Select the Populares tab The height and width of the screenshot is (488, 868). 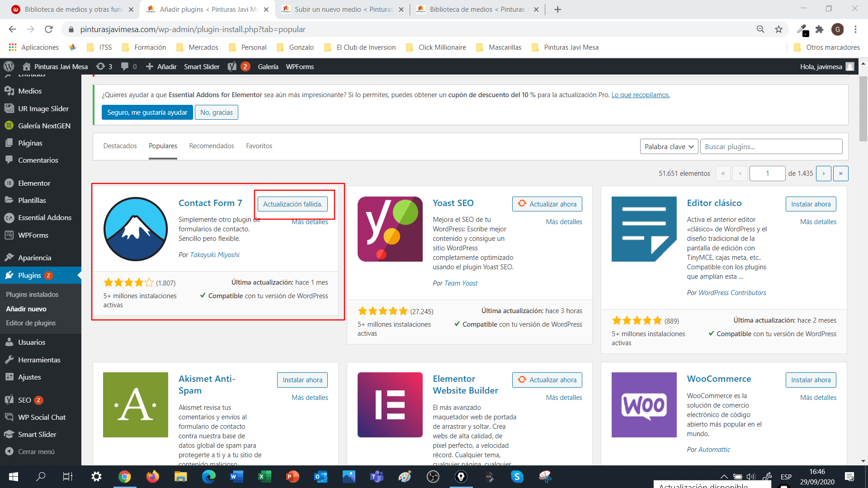click(163, 146)
